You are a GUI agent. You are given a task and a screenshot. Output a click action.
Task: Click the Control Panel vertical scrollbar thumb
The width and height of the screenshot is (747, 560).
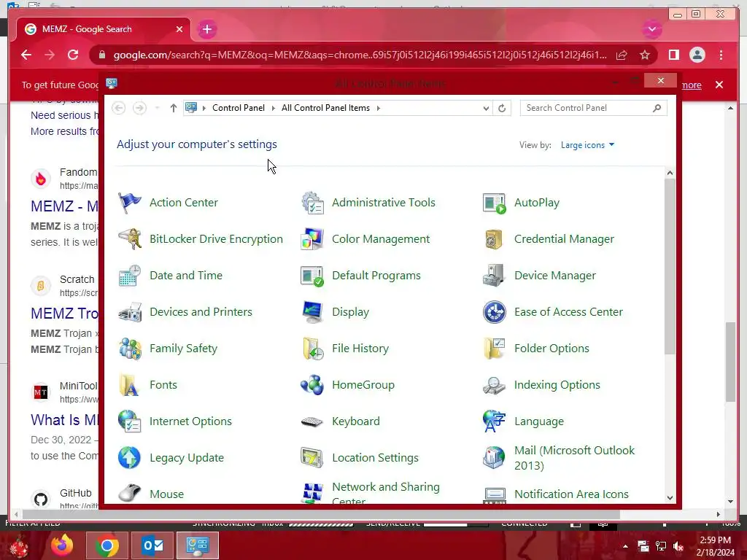tap(670, 267)
